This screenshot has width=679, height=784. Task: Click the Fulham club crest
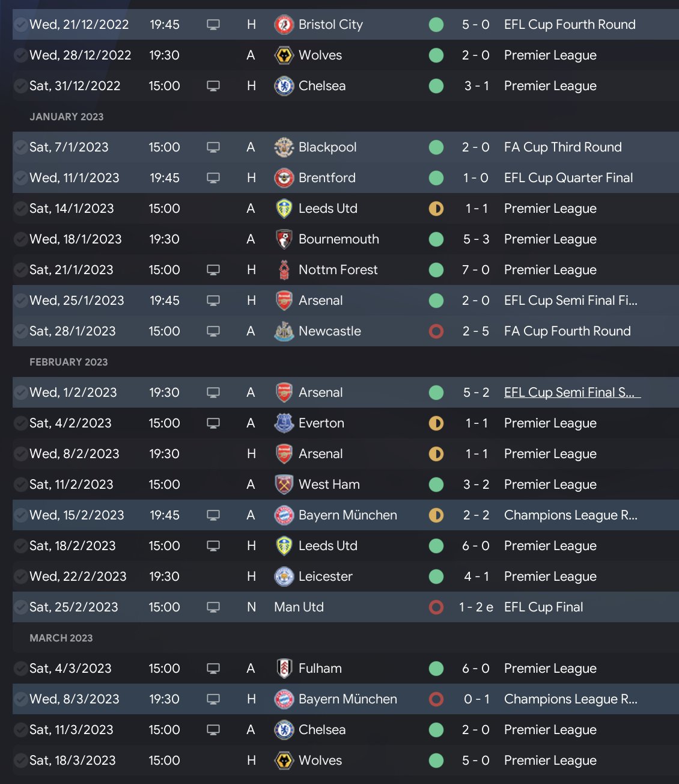point(284,669)
